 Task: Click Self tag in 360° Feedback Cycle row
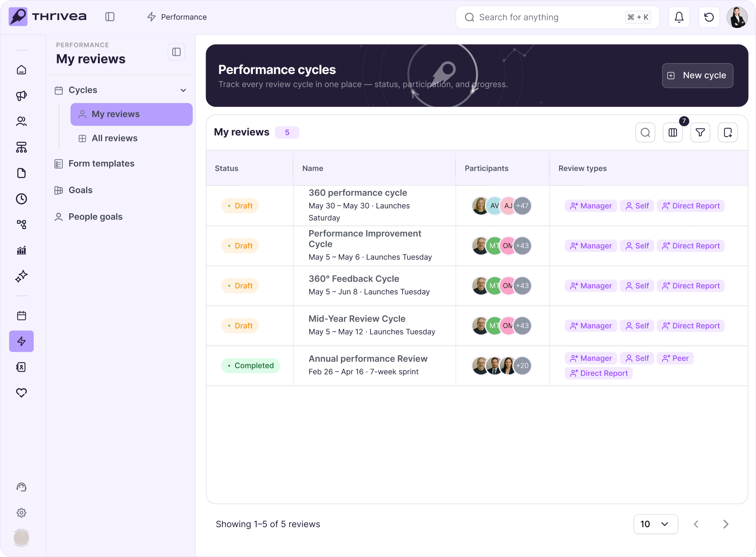[637, 286]
